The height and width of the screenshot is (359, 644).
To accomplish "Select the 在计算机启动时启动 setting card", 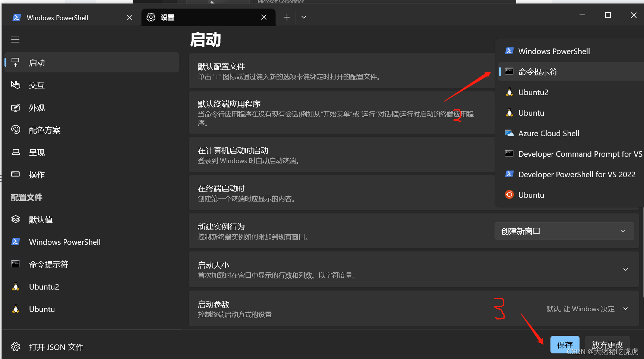I will 342,154.
